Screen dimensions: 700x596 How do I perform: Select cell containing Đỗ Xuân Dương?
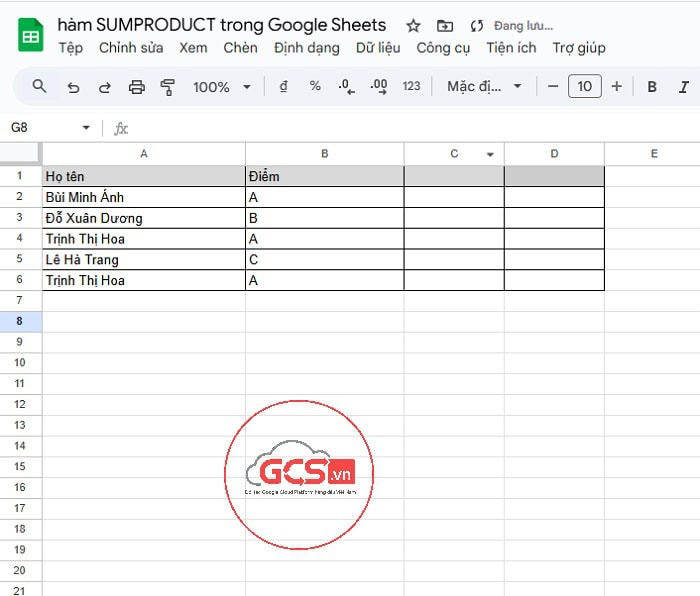(x=143, y=218)
